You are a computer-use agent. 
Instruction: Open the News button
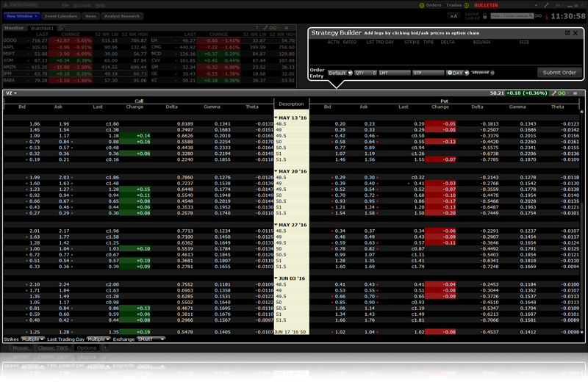90,16
